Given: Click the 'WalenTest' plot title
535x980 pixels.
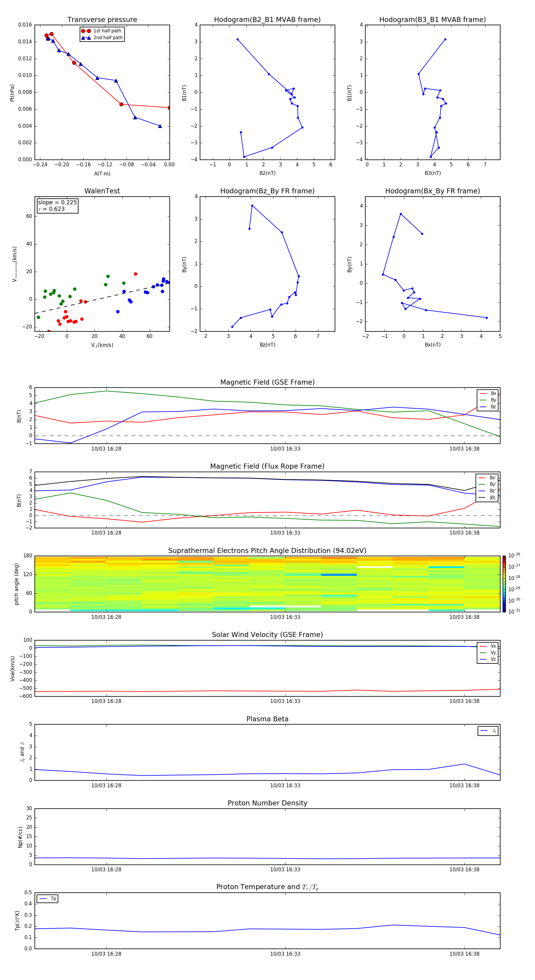Looking at the screenshot, I should coord(102,191).
